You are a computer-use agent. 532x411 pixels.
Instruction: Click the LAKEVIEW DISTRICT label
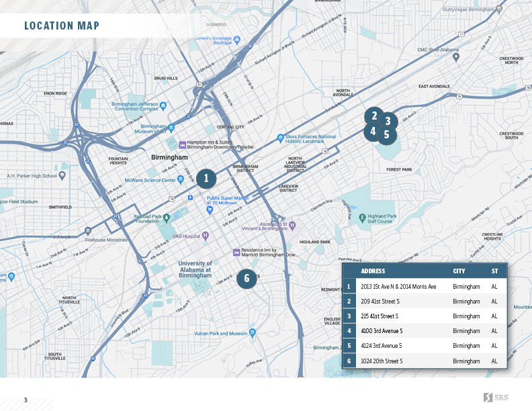[x=288, y=188]
